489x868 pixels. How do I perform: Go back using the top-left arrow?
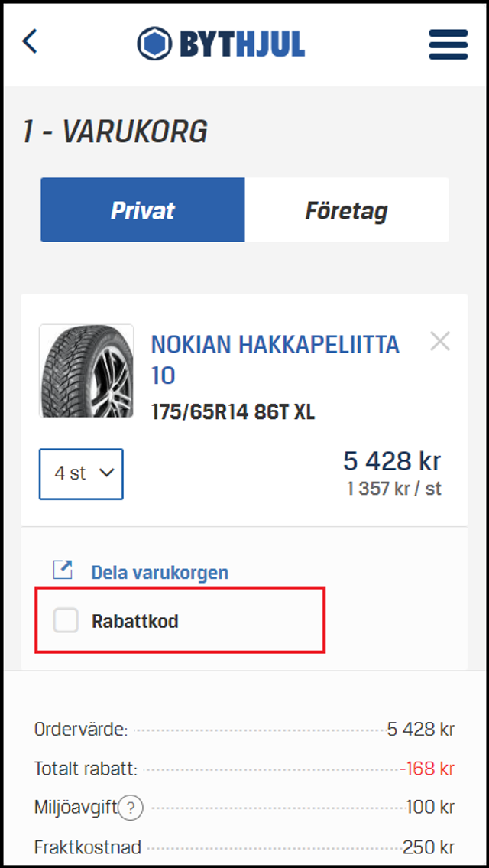click(30, 41)
